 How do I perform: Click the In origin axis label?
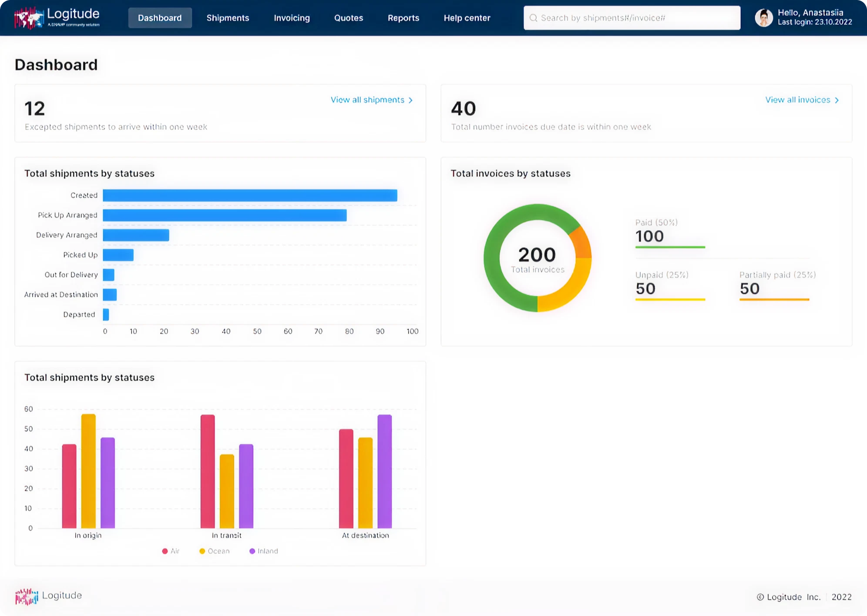[x=88, y=536]
